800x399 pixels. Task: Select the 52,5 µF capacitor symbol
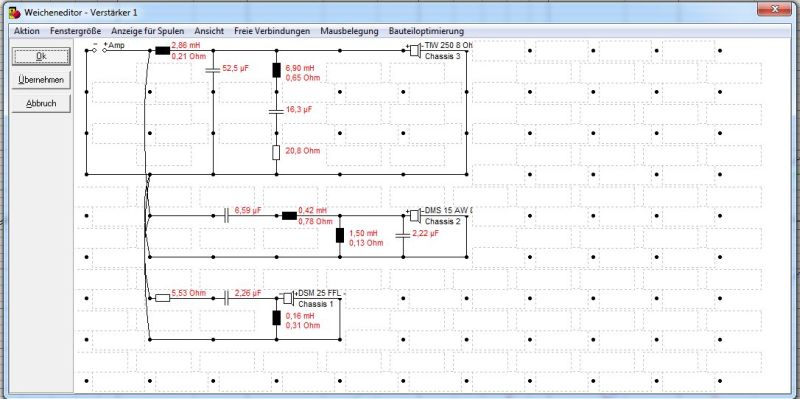(213, 69)
